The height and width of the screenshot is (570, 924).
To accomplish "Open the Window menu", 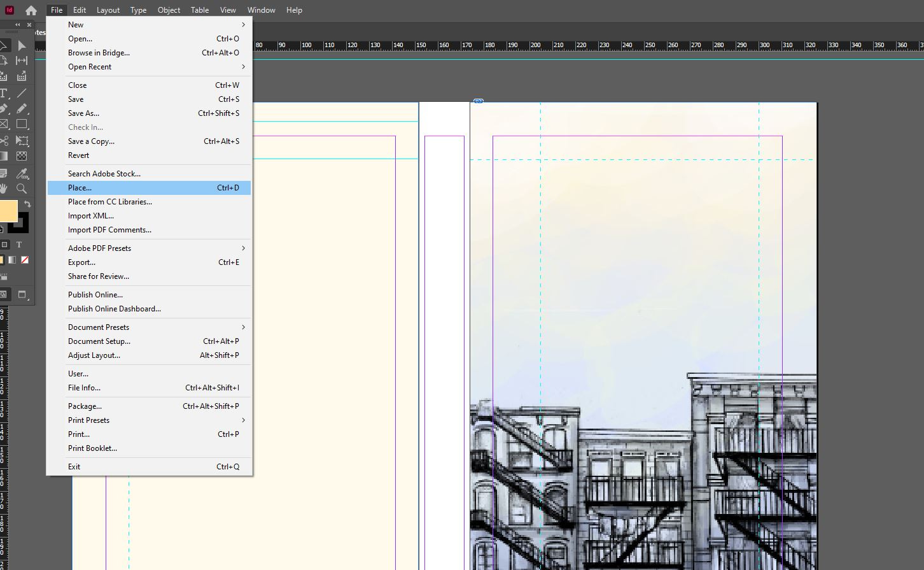I will click(261, 10).
